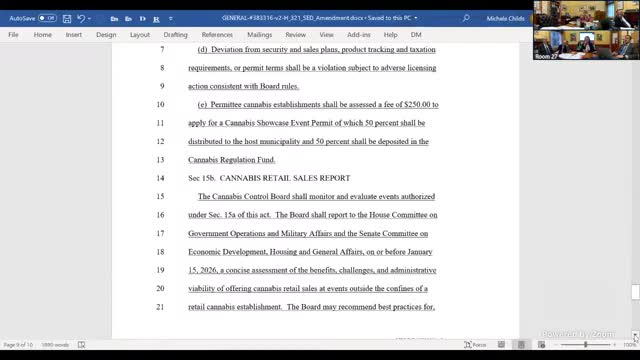Click the Save icon in title bar

(67, 18)
